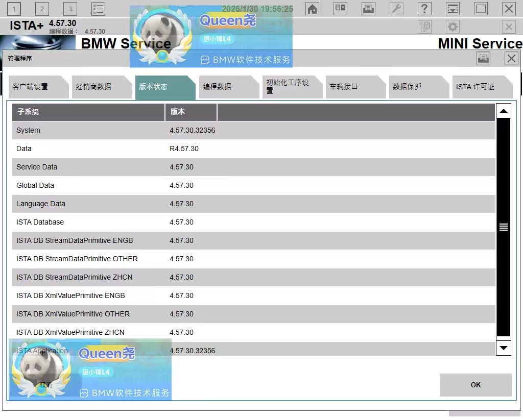Open the wrench administration icon
This screenshot has width=523, height=420.
[396, 9]
